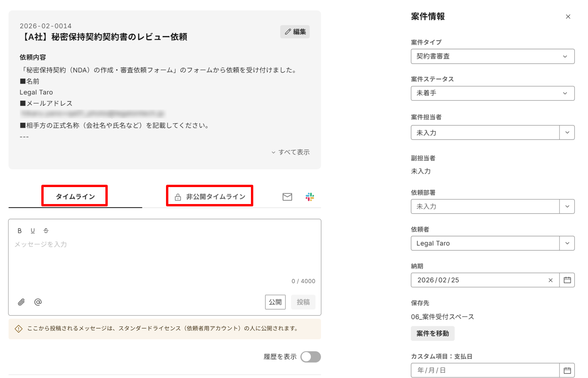Clear the 納期 date value
Image resolution: width=588 pixels, height=378 pixels.
551,280
